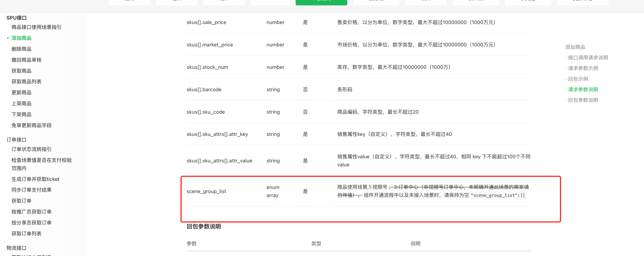Screen dimensions: 644x256
Task: Click the 订单接口 section heading
Action: click(x=16, y=140)
